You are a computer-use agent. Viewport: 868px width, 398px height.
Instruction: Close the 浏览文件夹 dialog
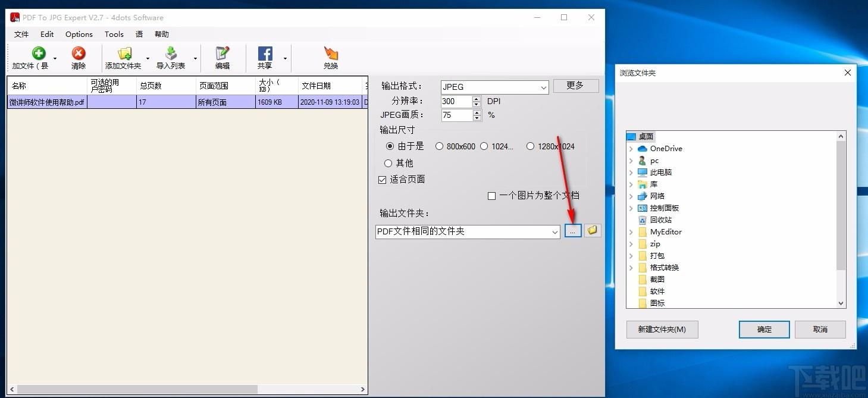pos(848,73)
